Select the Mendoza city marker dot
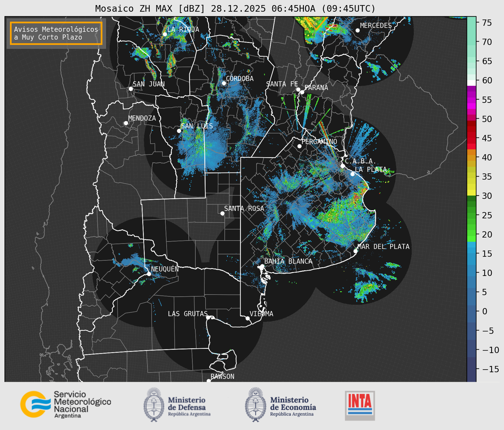The height and width of the screenshot is (430, 504). (x=126, y=123)
